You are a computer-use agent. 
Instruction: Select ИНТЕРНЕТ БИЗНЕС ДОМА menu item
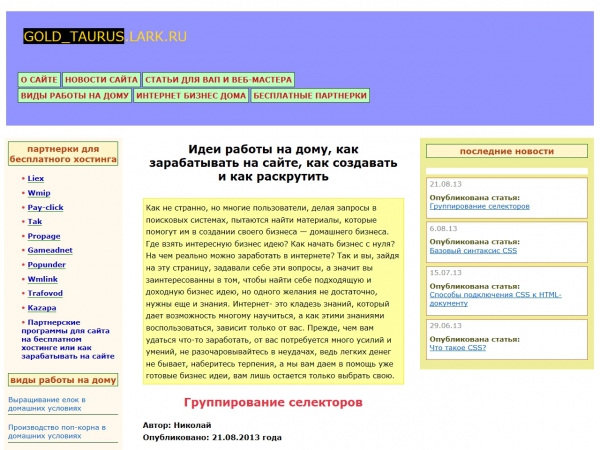coord(191,95)
